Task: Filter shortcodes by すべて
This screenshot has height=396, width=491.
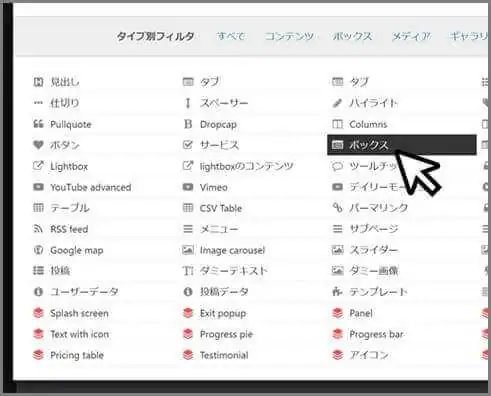Action: [x=231, y=36]
